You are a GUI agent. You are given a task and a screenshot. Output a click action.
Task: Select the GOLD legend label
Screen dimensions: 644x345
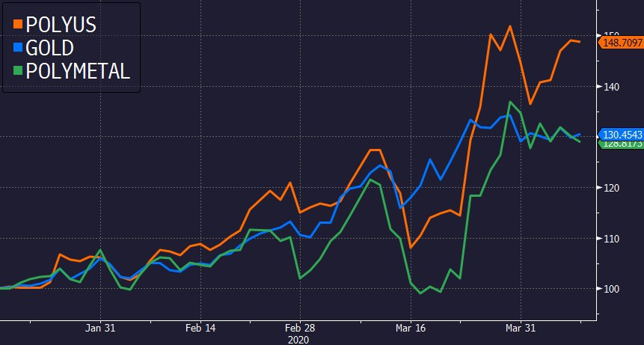(x=49, y=48)
